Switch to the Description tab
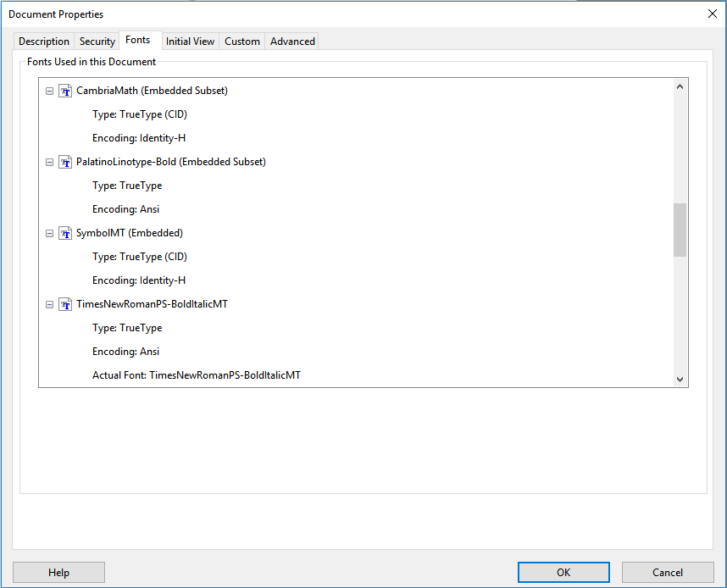 pyautogui.click(x=43, y=41)
